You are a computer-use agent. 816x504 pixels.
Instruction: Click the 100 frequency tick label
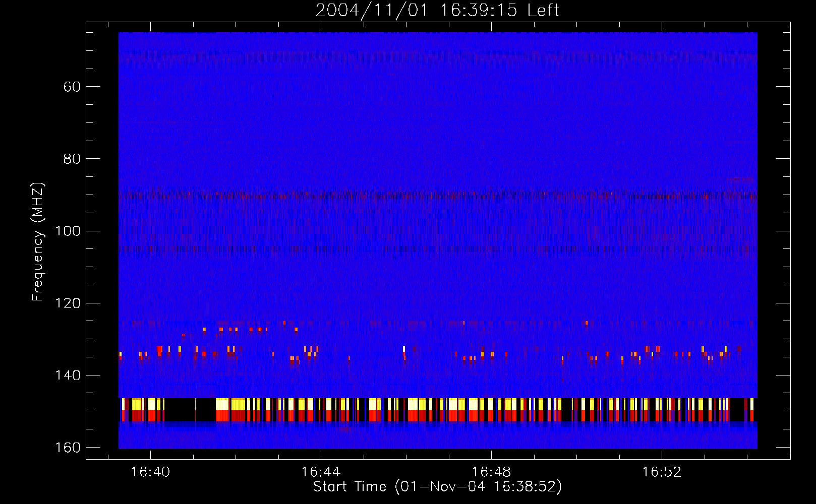point(68,231)
